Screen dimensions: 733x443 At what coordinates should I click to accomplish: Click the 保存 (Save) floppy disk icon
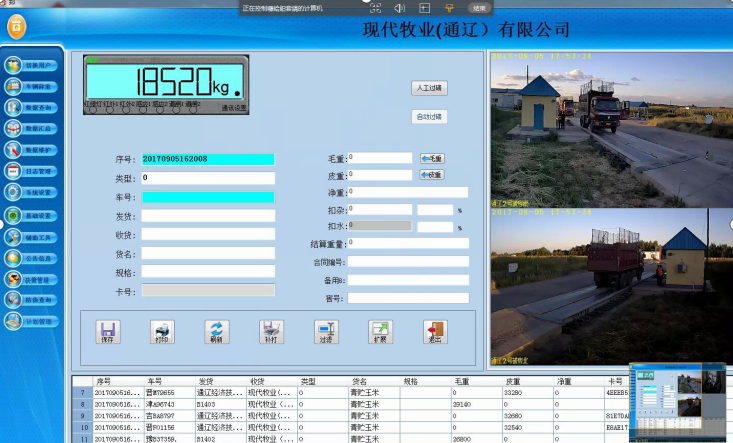pyautogui.click(x=108, y=332)
